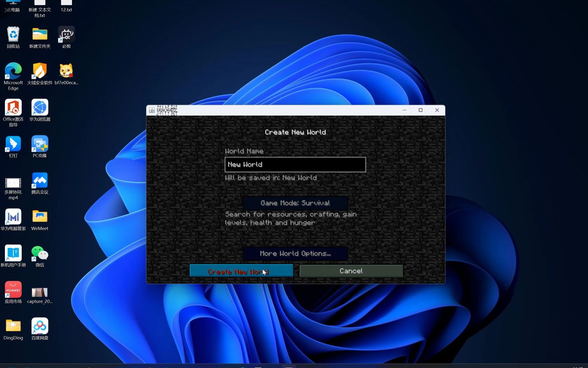
Task: Select the bf7e00eca cat image icon
Action: pos(66,74)
